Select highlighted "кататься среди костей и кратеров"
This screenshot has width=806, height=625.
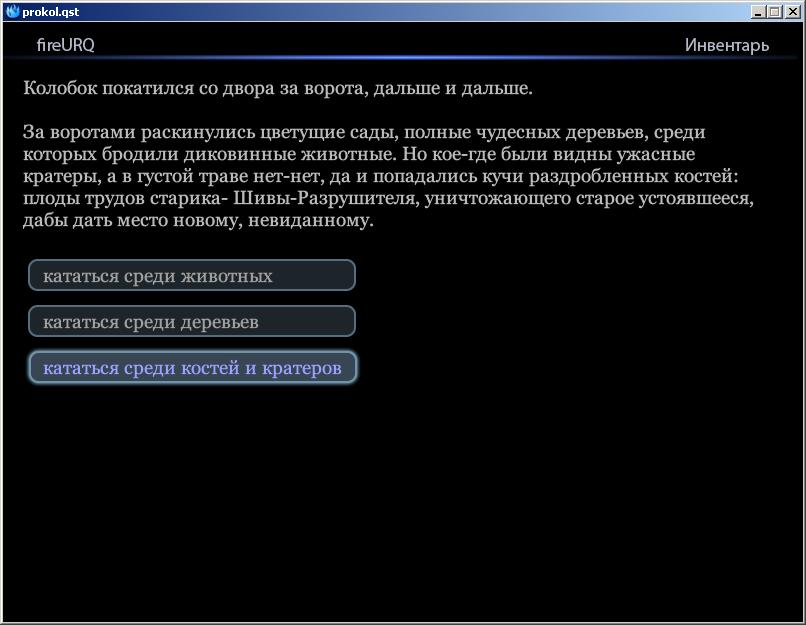(x=192, y=368)
